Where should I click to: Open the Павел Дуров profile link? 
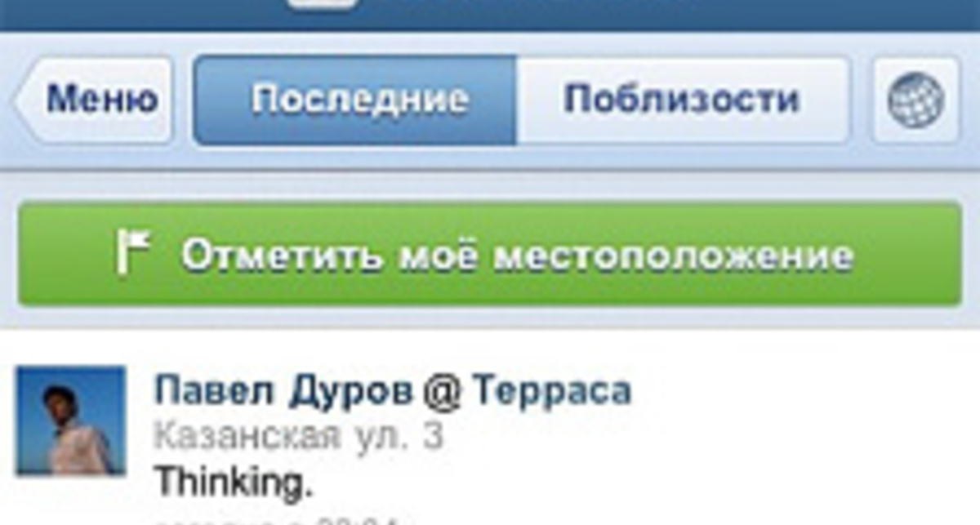(283, 391)
